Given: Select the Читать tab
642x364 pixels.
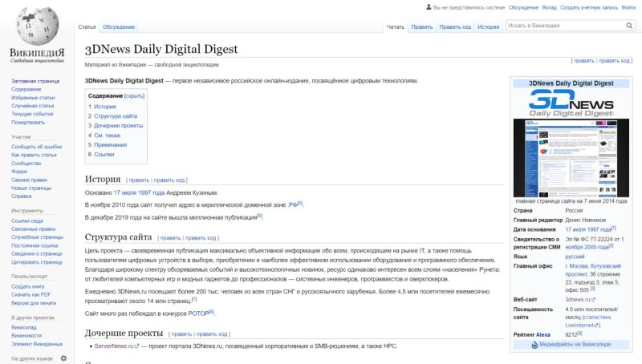Looking at the screenshot, I should point(395,27).
